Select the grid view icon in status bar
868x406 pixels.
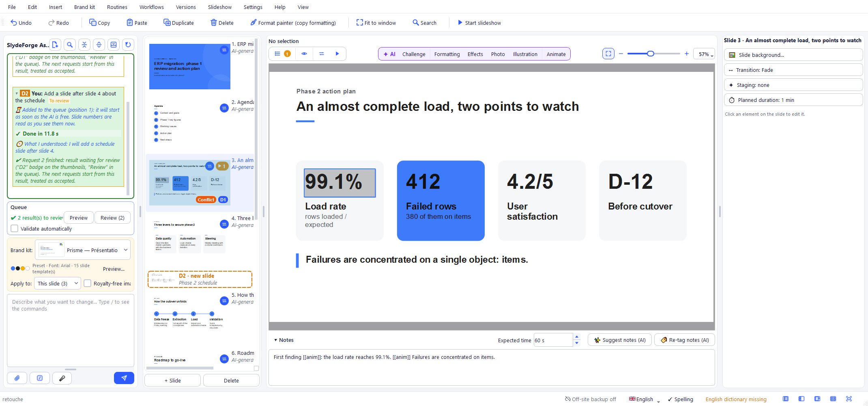[833, 399]
